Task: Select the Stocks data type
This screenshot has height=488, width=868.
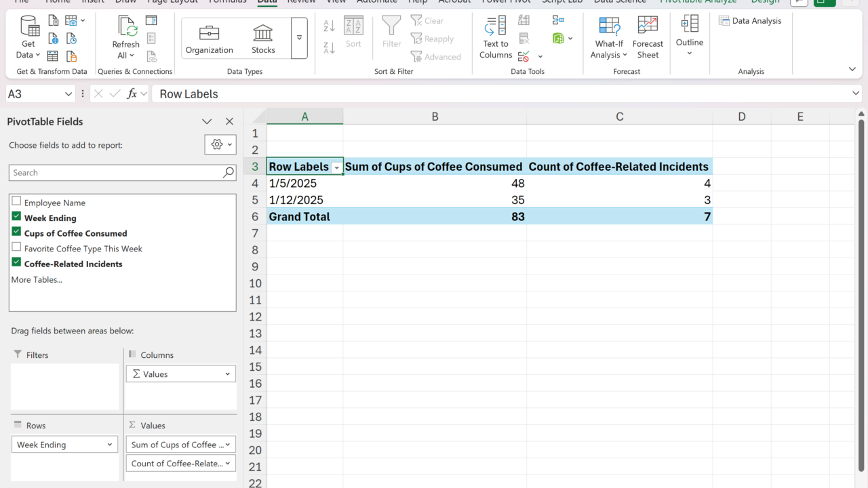Action: tap(263, 39)
